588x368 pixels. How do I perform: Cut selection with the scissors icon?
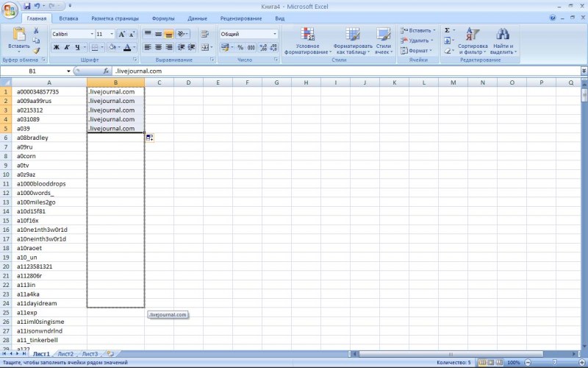tap(36, 31)
